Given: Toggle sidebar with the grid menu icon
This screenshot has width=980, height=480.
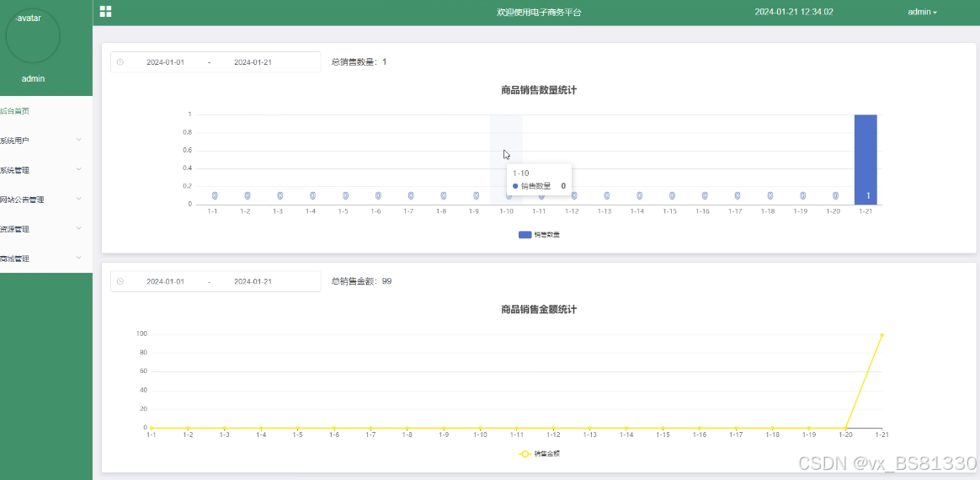Looking at the screenshot, I should click(105, 11).
